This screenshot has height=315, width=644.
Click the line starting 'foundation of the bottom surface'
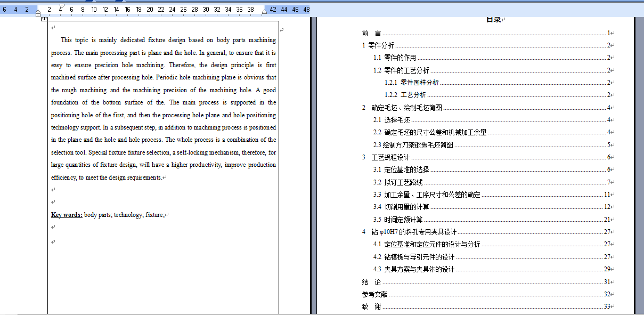[164, 102]
